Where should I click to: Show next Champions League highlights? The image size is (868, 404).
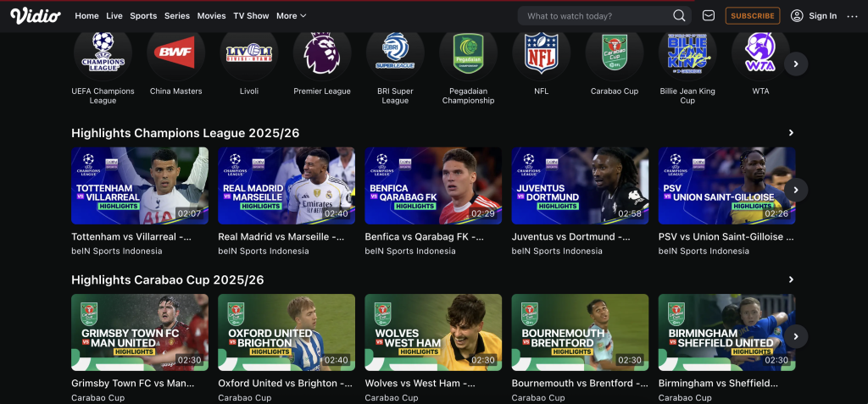pos(796,190)
